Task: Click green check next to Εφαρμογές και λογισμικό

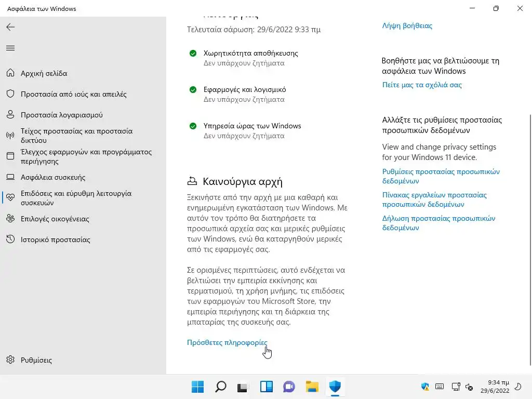Action: point(193,89)
